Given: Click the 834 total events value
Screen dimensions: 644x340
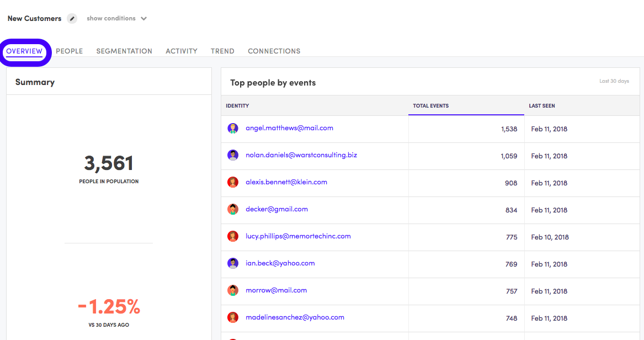Looking at the screenshot, I should click(x=512, y=210).
